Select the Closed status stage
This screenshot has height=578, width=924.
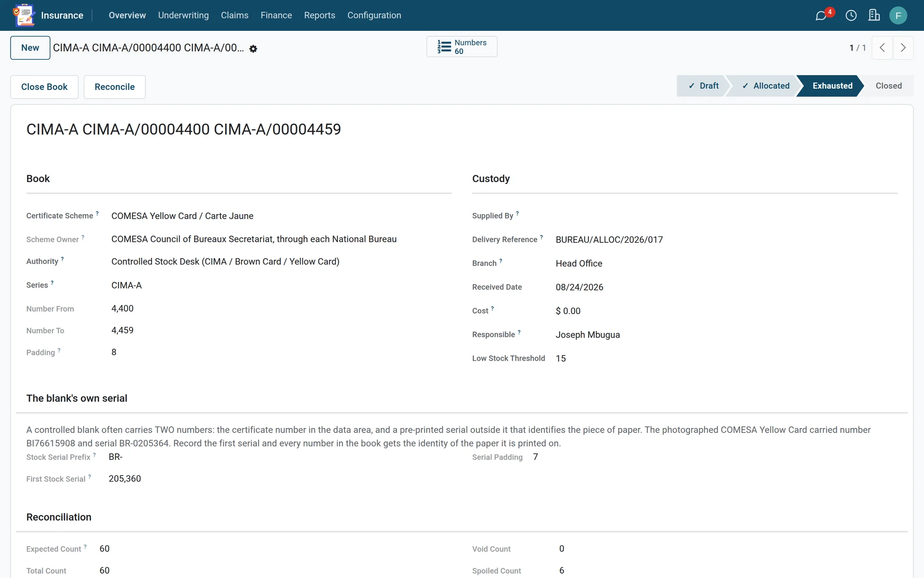[x=888, y=86]
